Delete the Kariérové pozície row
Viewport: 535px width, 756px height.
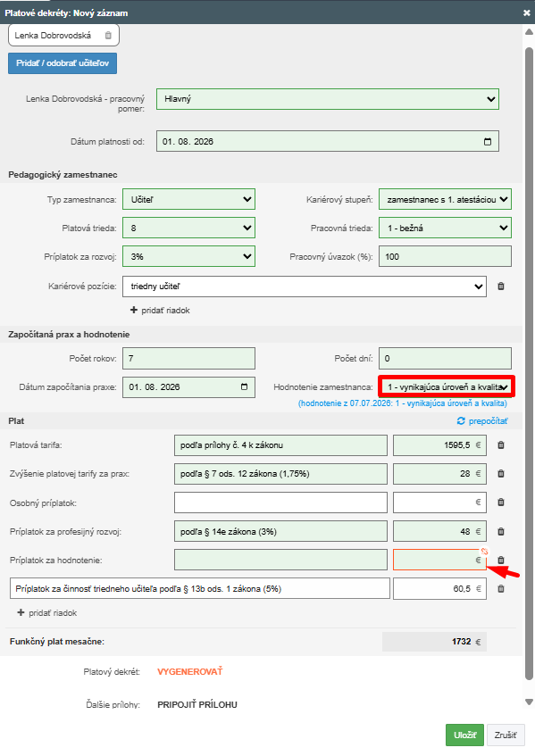(x=501, y=286)
